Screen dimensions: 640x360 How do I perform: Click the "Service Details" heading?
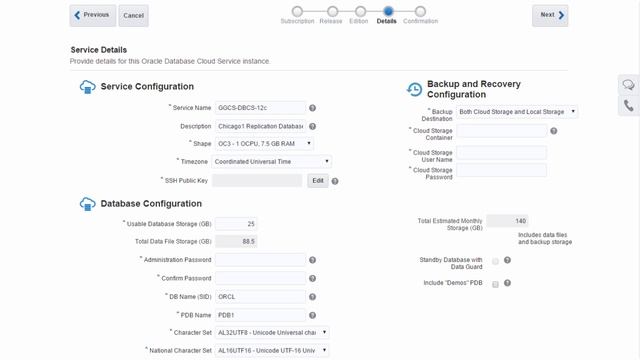click(x=99, y=50)
